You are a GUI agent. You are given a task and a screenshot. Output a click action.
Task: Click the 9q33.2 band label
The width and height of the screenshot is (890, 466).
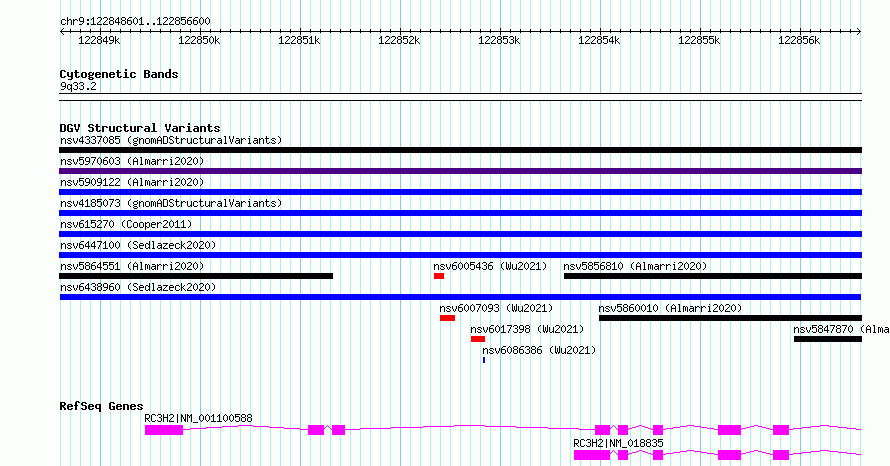[x=78, y=86]
